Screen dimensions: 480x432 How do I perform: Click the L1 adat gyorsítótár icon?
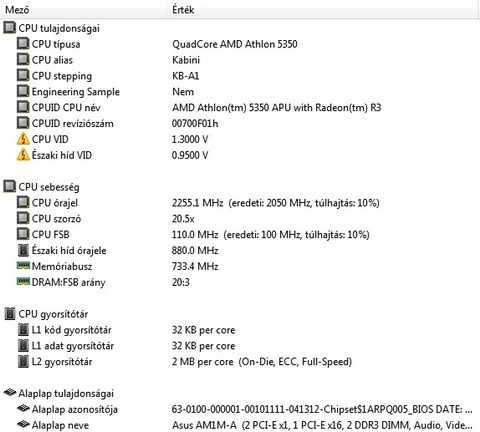23,346
